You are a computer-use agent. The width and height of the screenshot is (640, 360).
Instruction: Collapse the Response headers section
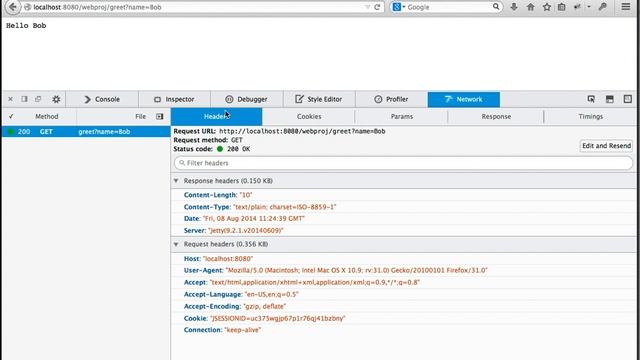tap(176, 181)
